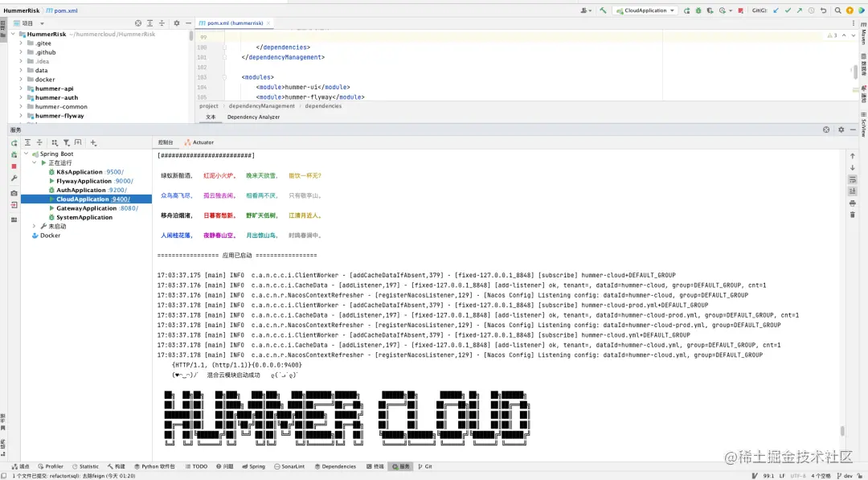Open the Dependency Analyzer tab
Image resolution: width=868 pixels, height=480 pixels.
click(253, 117)
